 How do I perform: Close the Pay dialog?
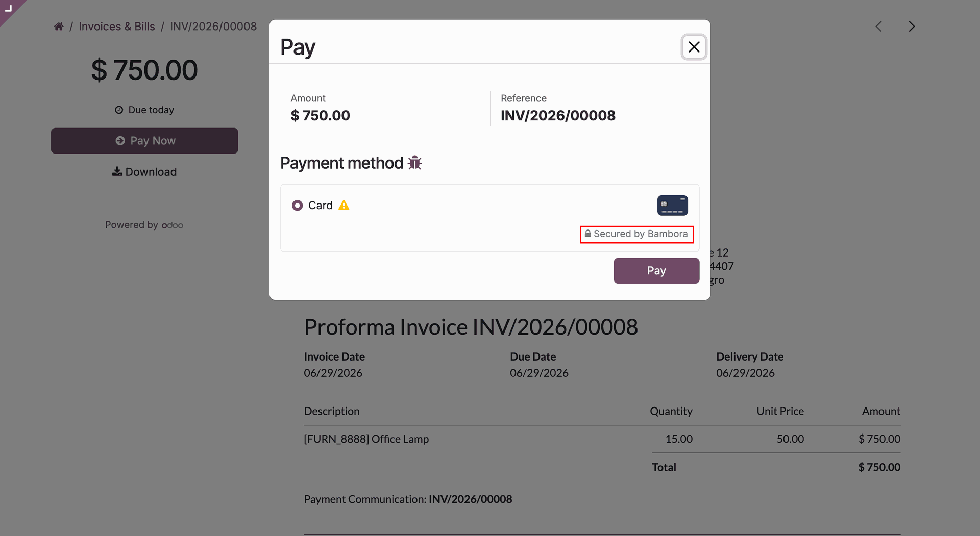pyautogui.click(x=694, y=47)
